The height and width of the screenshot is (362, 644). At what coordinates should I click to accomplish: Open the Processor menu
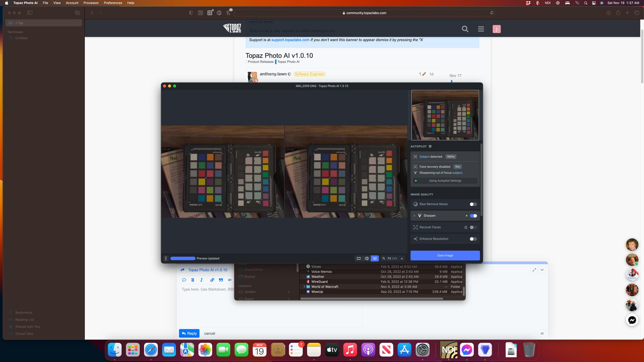91,3
